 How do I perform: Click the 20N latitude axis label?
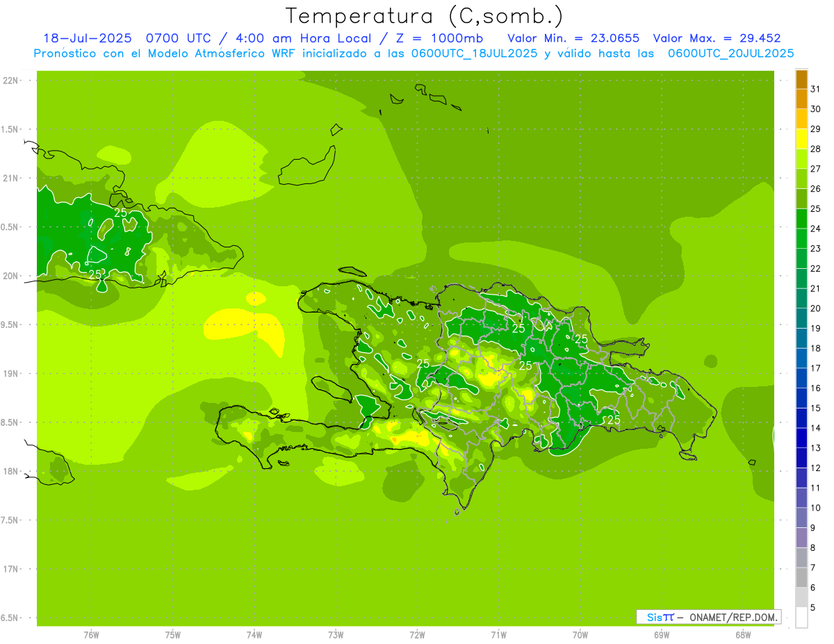[x=11, y=276]
